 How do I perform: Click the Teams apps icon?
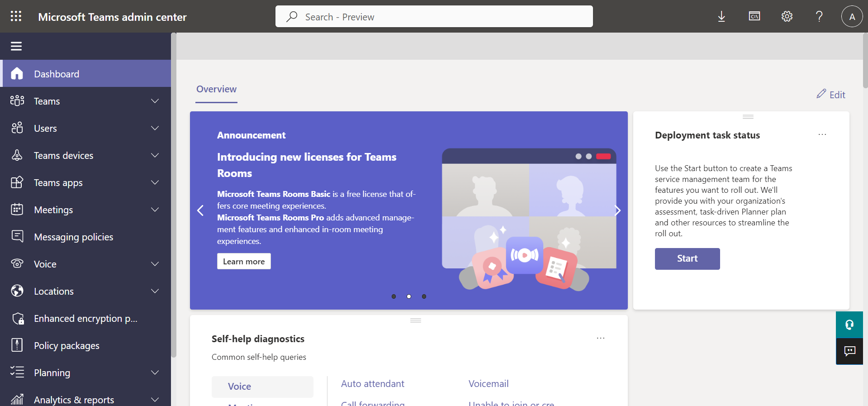click(17, 182)
